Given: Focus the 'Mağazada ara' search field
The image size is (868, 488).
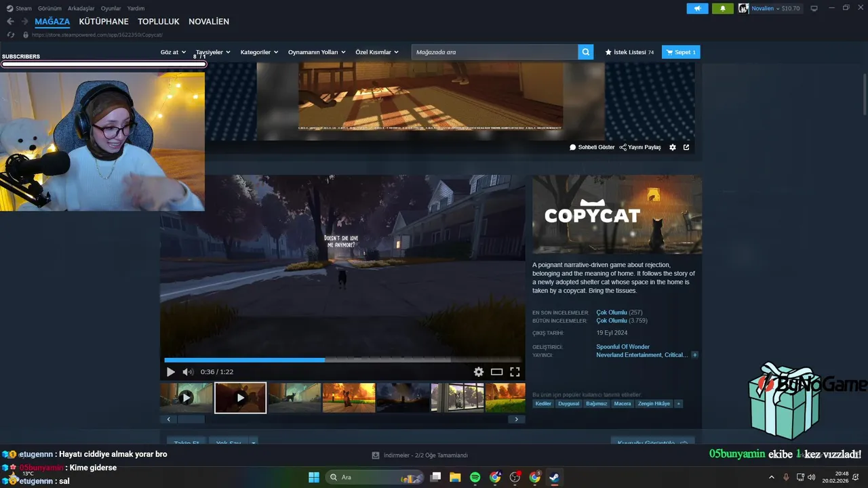Looking at the screenshot, I should (494, 52).
